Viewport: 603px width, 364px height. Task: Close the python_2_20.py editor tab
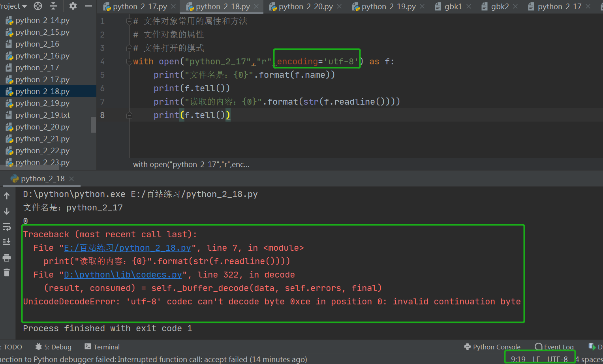pyautogui.click(x=339, y=7)
